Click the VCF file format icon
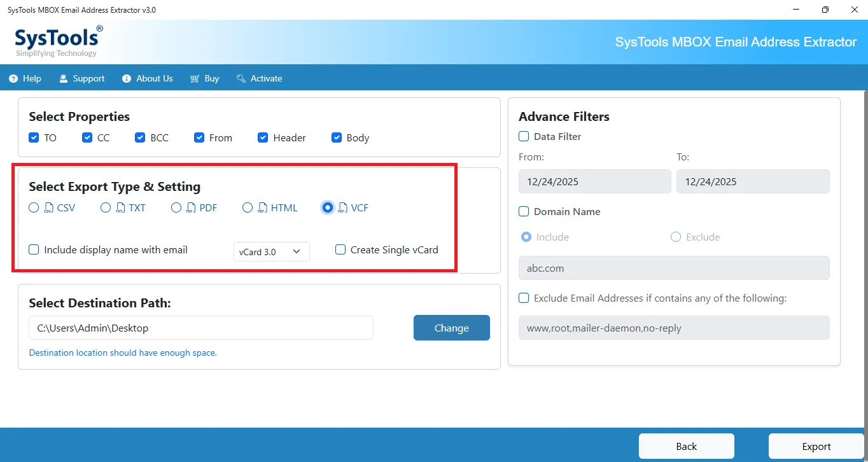The image size is (868, 462). [342, 207]
